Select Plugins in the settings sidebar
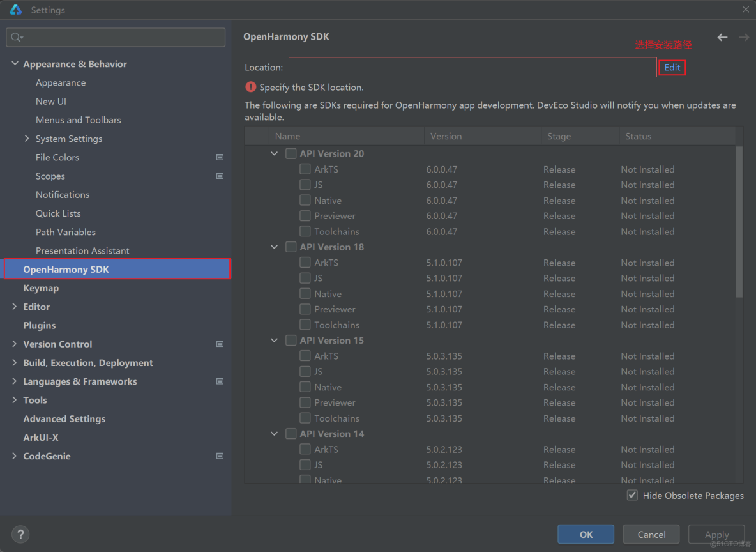Image resolution: width=756 pixels, height=552 pixels. click(40, 325)
